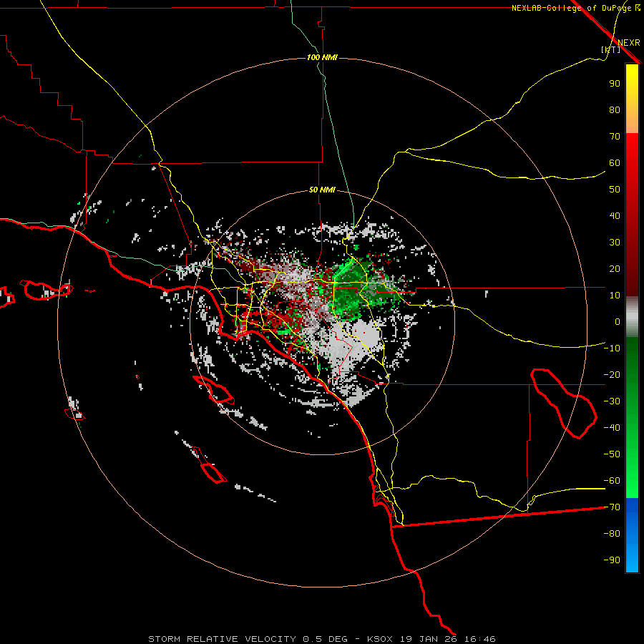This screenshot has width=644, height=644.
Task: Click the -90 scale label
Action: (612, 560)
